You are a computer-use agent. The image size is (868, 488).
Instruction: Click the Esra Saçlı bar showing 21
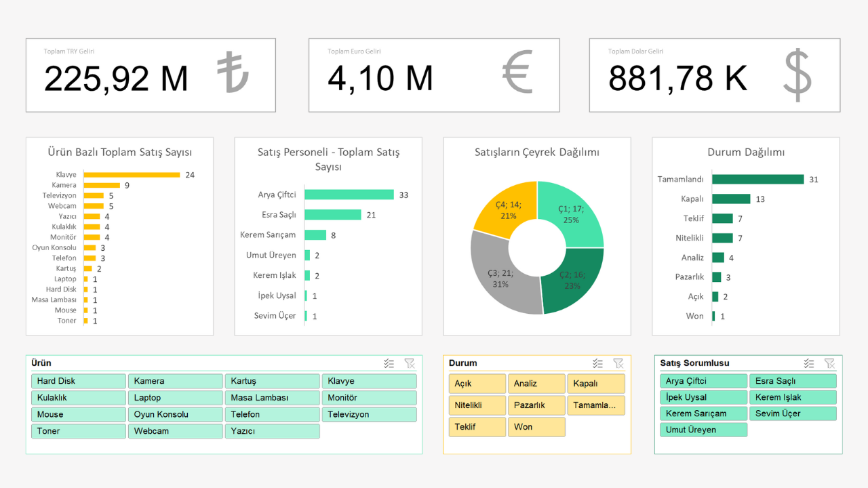tap(333, 215)
